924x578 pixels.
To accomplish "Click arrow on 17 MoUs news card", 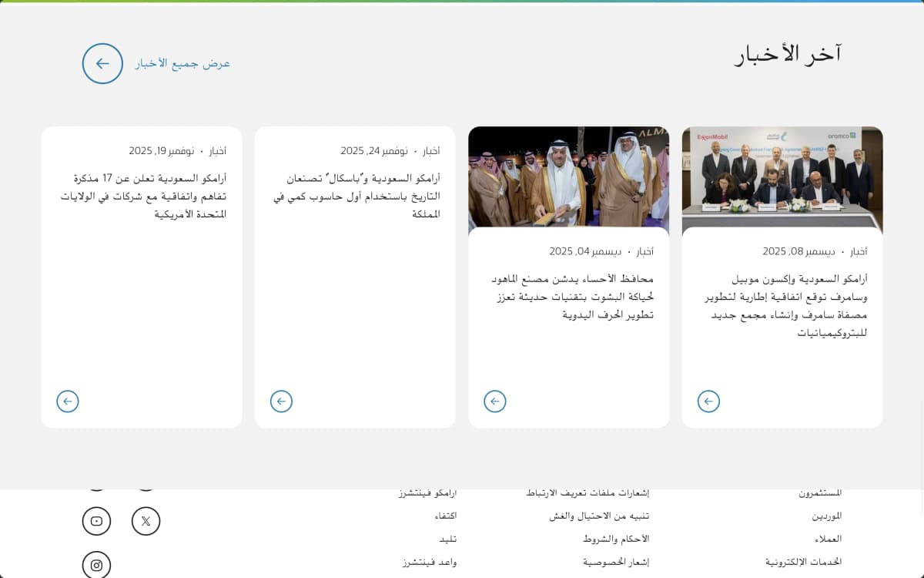I will (x=68, y=402).
